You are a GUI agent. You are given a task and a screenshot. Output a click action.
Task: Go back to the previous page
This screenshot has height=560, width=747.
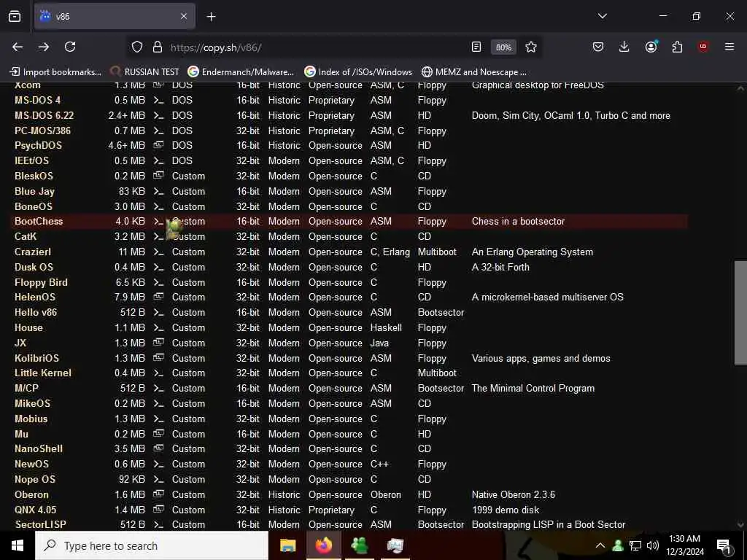[x=18, y=47]
